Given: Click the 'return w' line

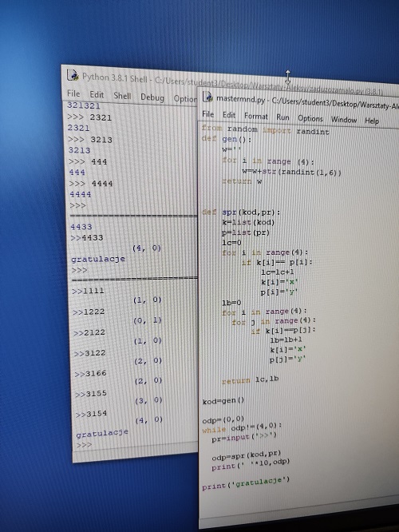Looking at the screenshot, I should pos(242,181).
